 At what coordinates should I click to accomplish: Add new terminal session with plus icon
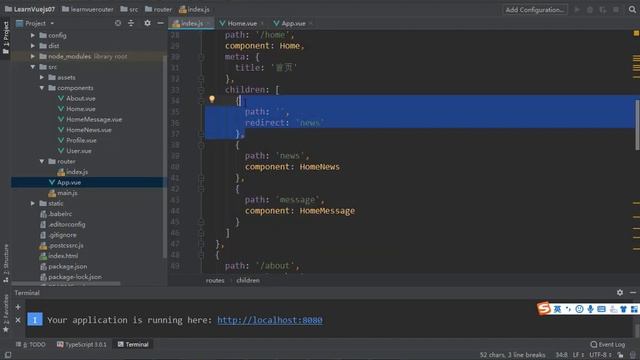click(18, 307)
